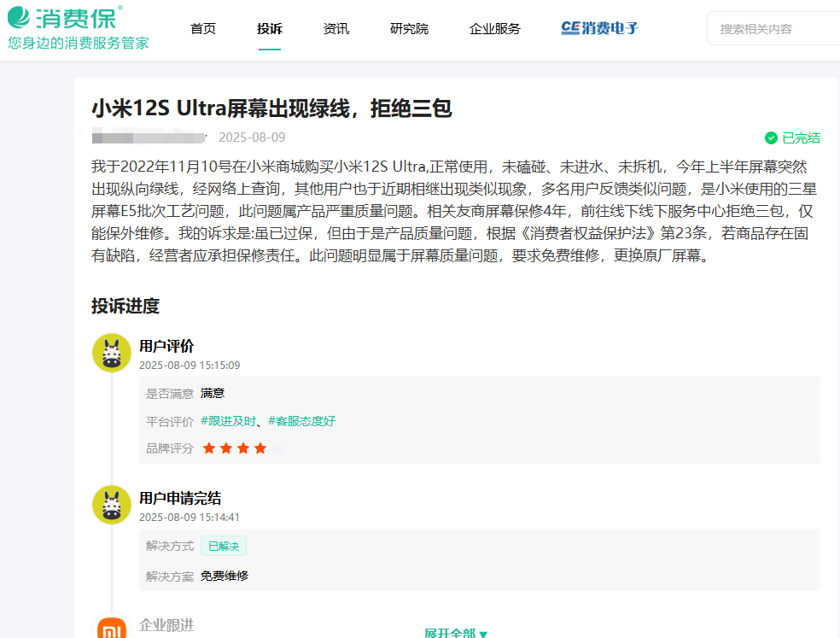Click the green 已完结 status checkmark icon
This screenshot has height=638, width=840.
coord(771,138)
